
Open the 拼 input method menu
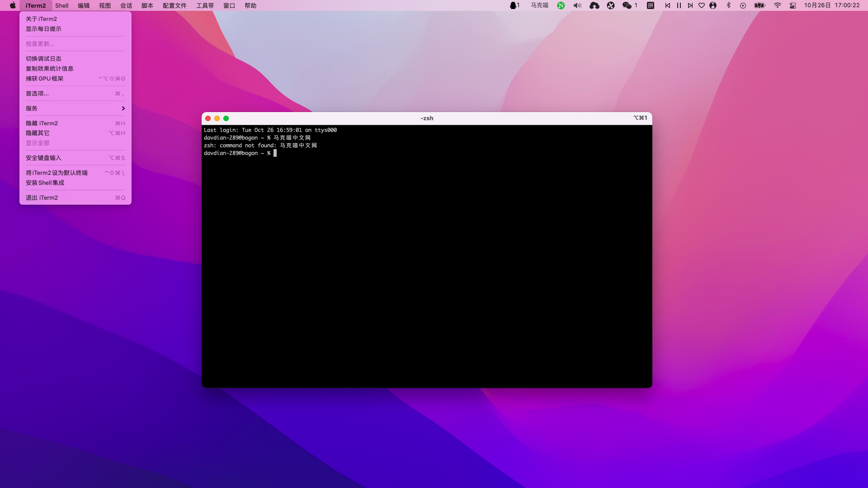[x=651, y=5]
